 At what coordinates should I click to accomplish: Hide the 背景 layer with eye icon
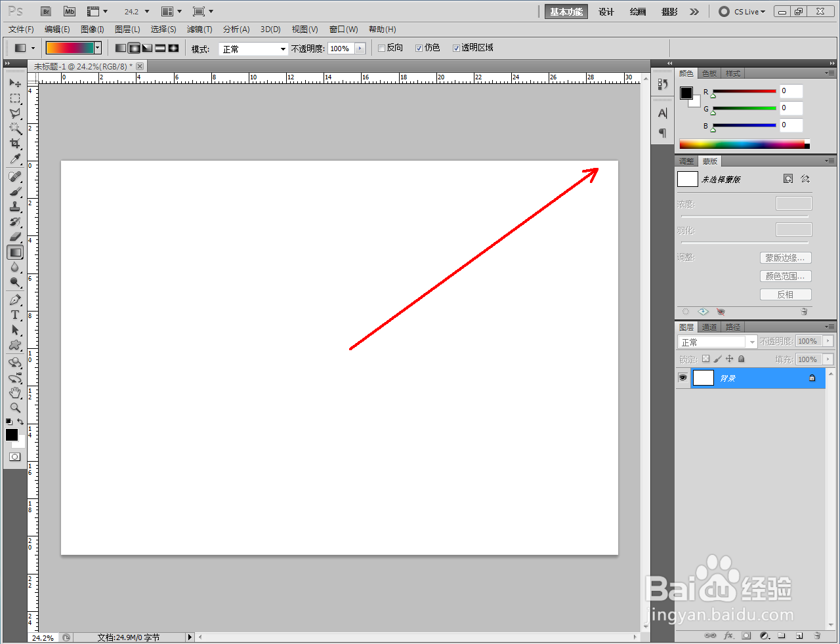click(682, 378)
